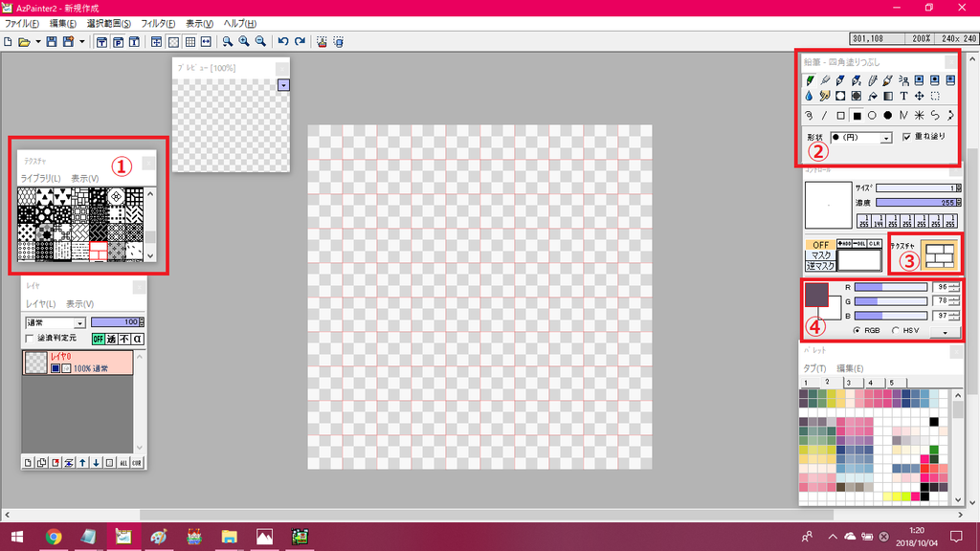The height and width of the screenshot is (551, 980).
Task: Open the layer blend mode 通常 dropdown
Action: pos(79,323)
